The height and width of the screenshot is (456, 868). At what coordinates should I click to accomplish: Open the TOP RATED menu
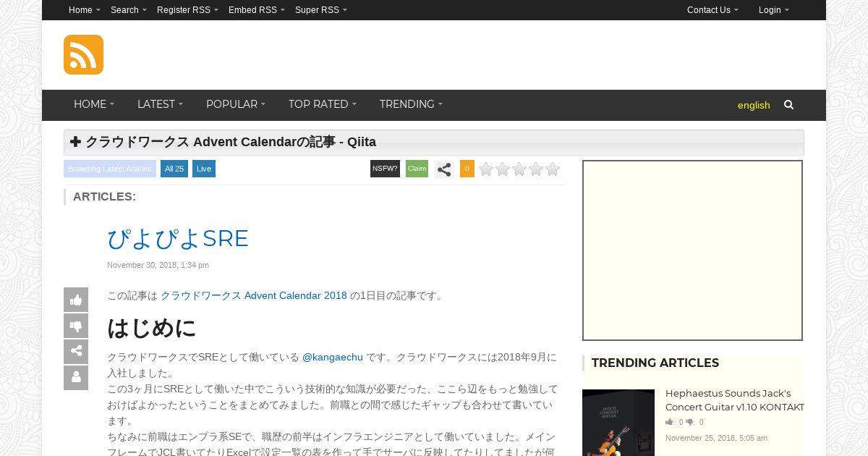[x=322, y=105]
